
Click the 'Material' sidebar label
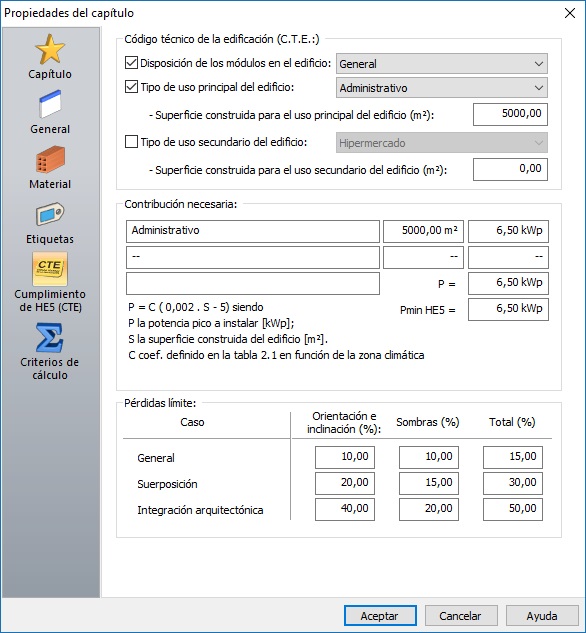[50, 184]
